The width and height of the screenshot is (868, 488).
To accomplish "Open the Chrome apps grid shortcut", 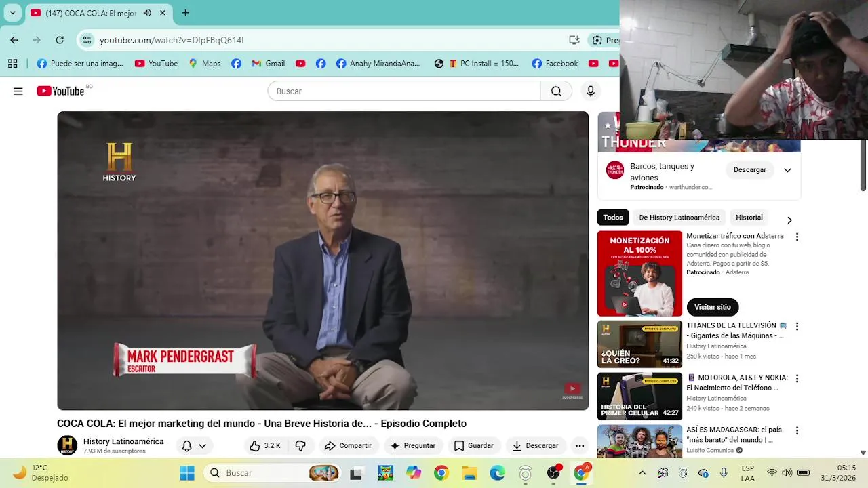I will click(x=12, y=63).
